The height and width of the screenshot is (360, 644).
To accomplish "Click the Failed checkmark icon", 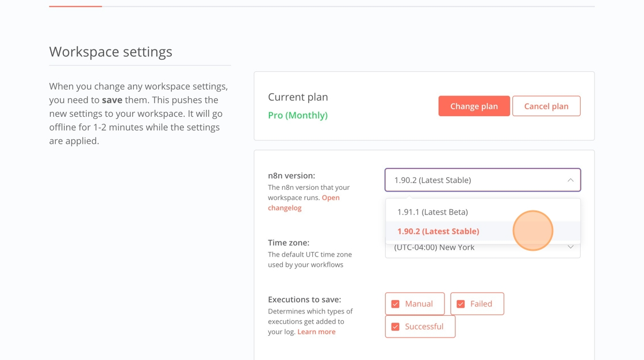I will pyautogui.click(x=461, y=304).
